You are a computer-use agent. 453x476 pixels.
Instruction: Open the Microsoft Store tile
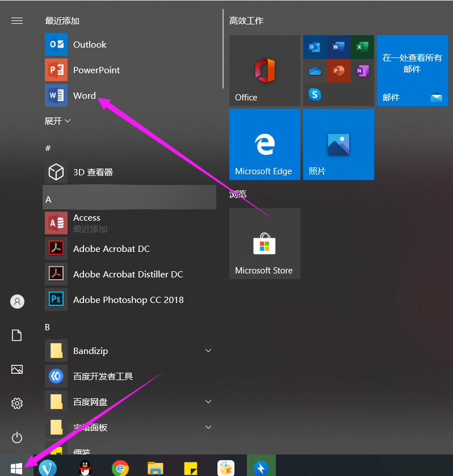point(265,243)
